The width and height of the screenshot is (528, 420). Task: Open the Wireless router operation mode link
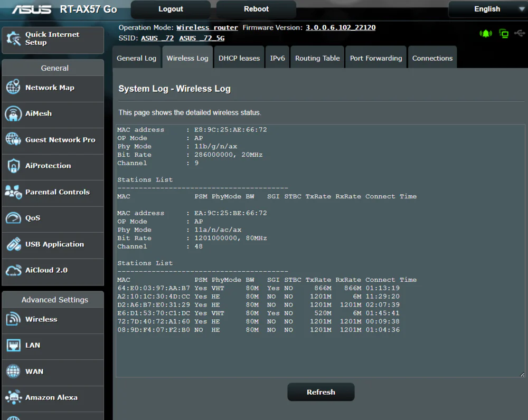(x=207, y=27)
